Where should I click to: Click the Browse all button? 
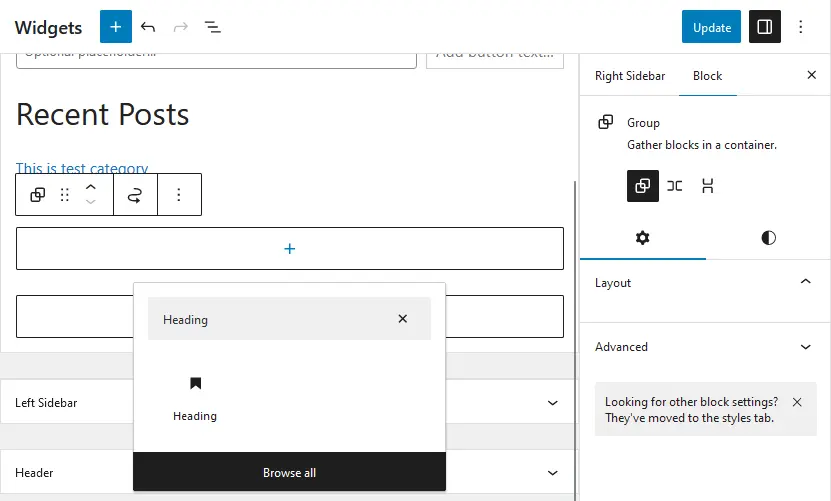[x=289, y=472]
